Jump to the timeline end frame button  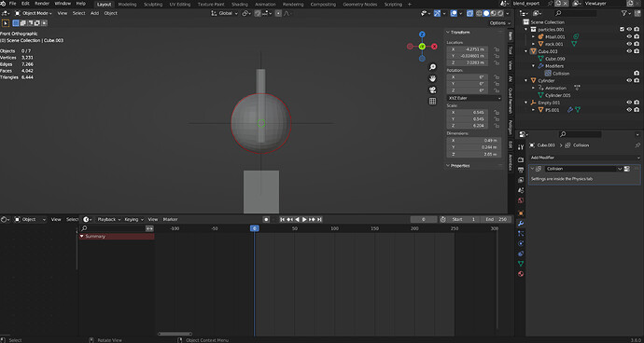pos(319,220)
